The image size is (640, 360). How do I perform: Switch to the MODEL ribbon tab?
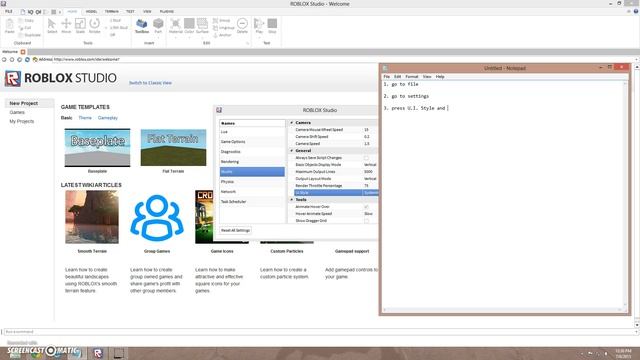tap(91, 12)
